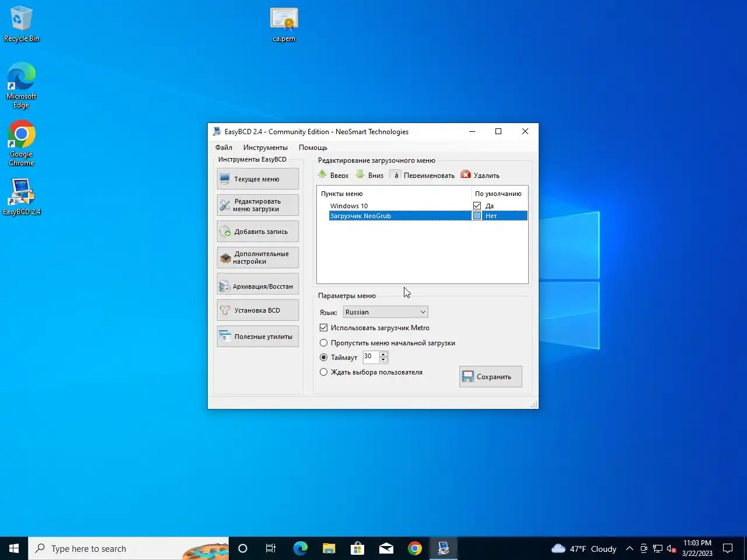Click the Пункты меню column header

tap(394, 194)
